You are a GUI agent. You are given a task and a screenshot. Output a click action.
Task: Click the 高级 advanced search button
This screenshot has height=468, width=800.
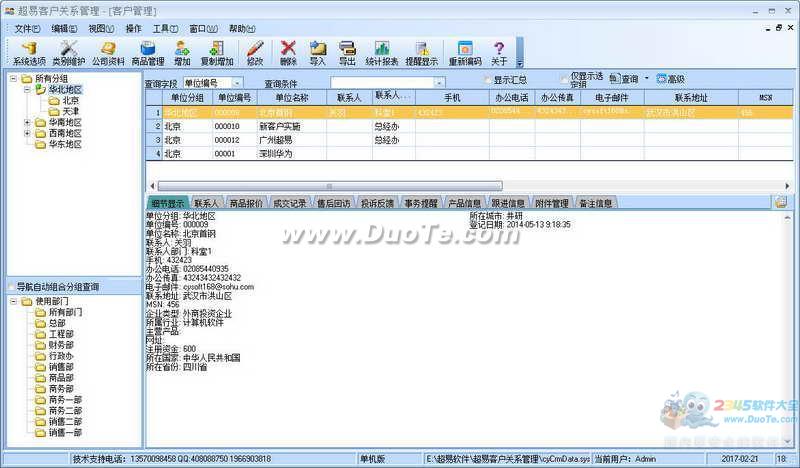(x=669, y=80)
